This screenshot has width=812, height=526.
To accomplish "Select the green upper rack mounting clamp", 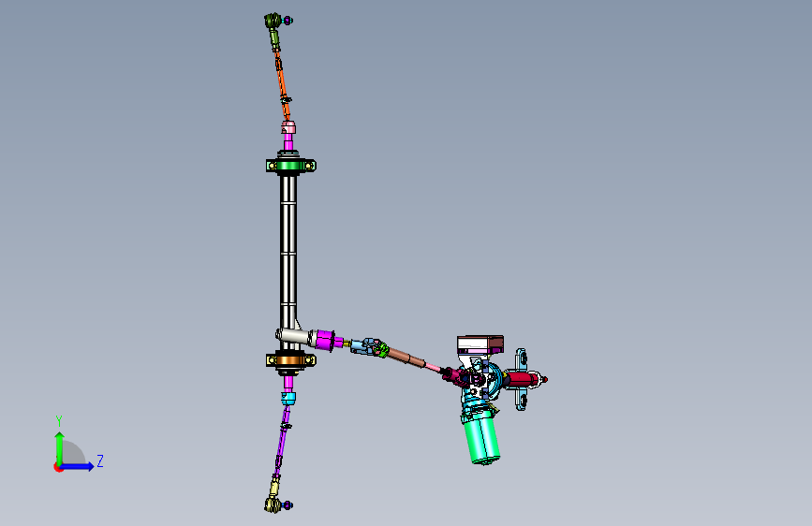I will click(x=290, y=166).
